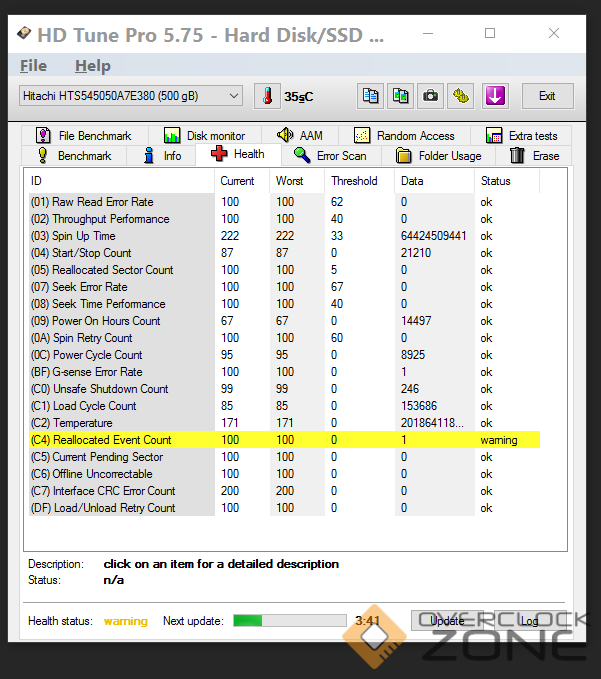Screen dimensions: 601x679
Task: Switch to the Benchmark tab
Action: (x=74, y=155)
